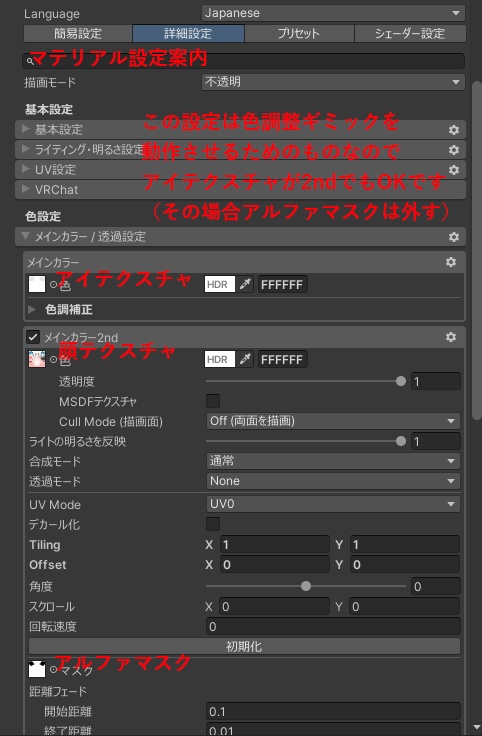Expand the UV設定 foldout
Viewport: 482px width, 736px height.
pyautogui.click(x=26, y=169)
